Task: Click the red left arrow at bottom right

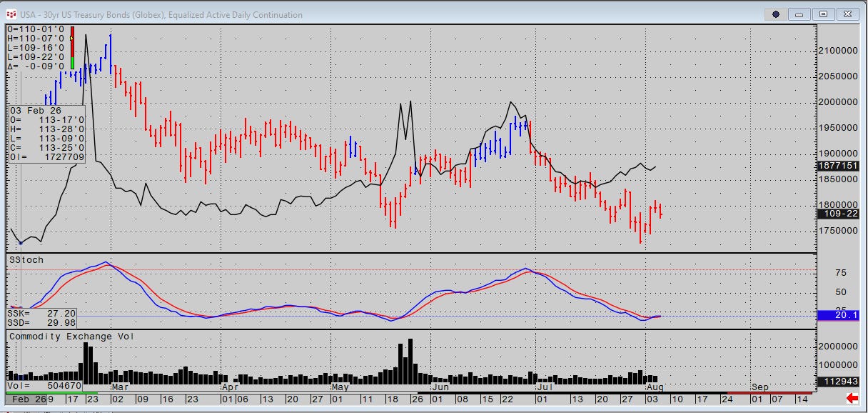Action: coord(852,397)
